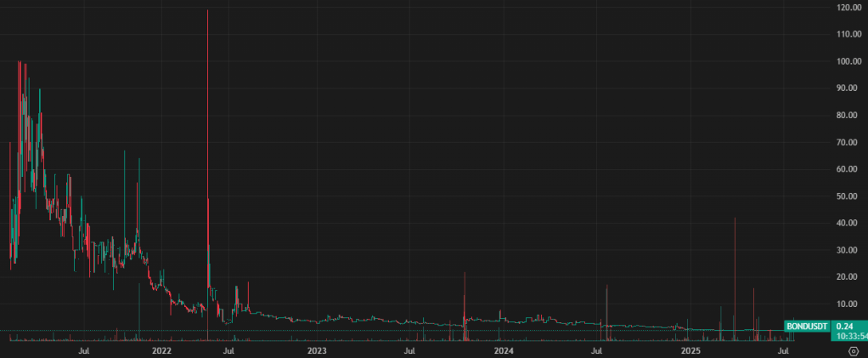868x358 pixels.
Task: Click the 10:33:54 countdown timer label
Action: [x=850, y=335]
